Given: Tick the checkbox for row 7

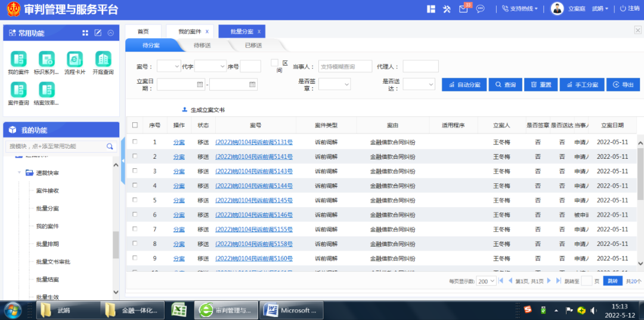Looking at the screenshot, I should pyautogui.click(x=135, y=229).
